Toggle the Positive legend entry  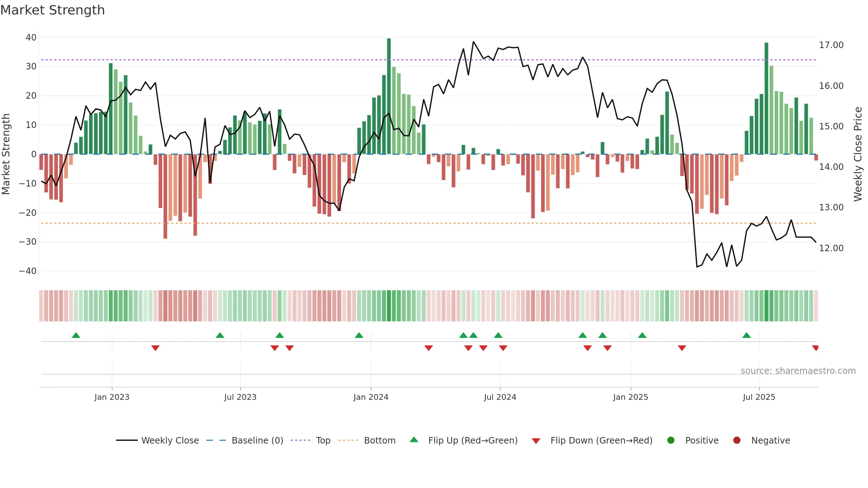[x=693, y=440]
